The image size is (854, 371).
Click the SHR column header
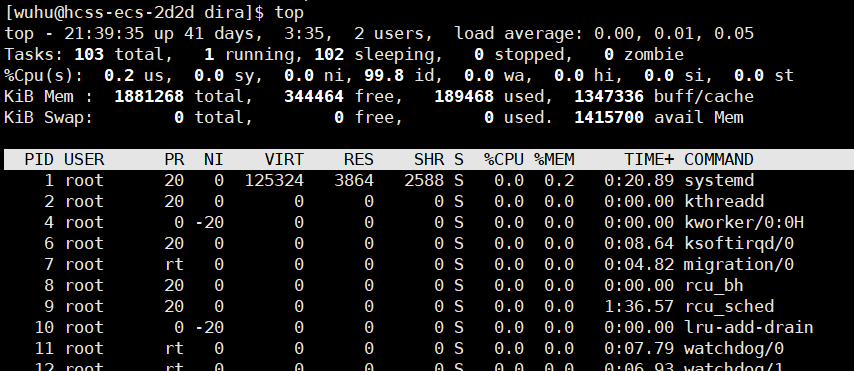click(x=429, y=159)
